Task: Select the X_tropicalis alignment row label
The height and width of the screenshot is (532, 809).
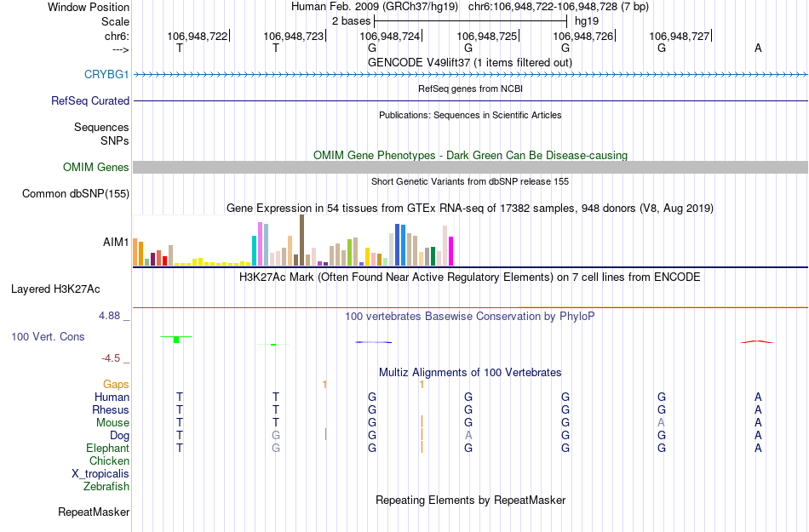Action: click(x=100, y=474)
